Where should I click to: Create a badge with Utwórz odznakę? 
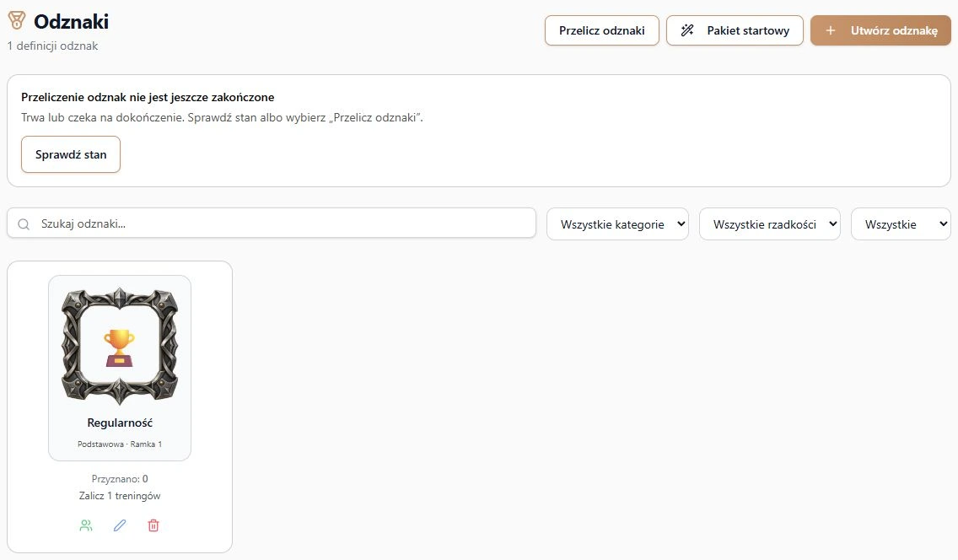click(880, 30)
